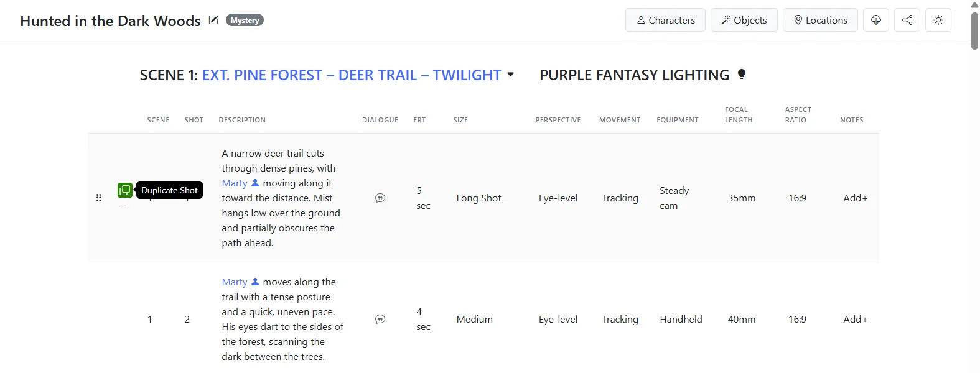This screenshot has height=373, width=980.
Task: Click the PURPLE FANTASY LIGHTING heading
Action: click(x=634, y=75)
